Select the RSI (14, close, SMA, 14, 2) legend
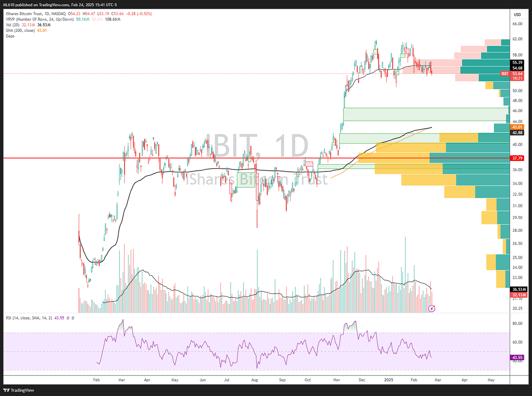The width and height of the screenshot is (532, 396). click(29, 318)
